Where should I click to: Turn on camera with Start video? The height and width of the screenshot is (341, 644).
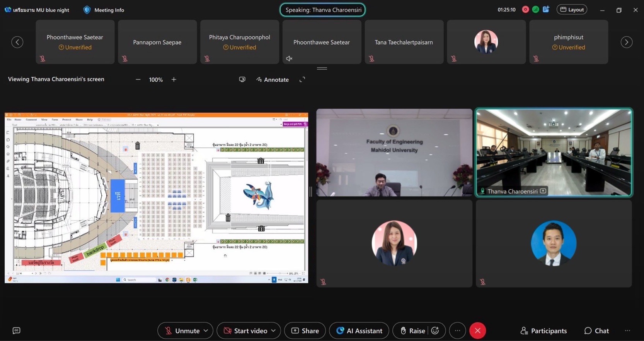click(x=246, y=331)
